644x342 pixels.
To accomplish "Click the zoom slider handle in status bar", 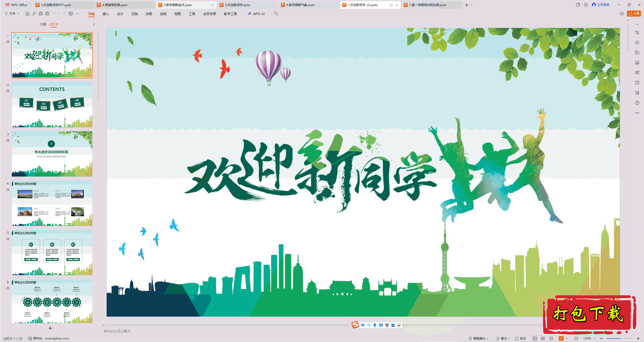I will [x=622, y=338].
